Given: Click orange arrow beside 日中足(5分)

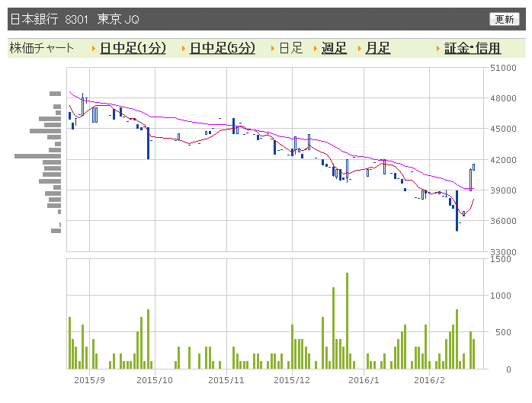Looking at the screenshot, I should 183,49.
